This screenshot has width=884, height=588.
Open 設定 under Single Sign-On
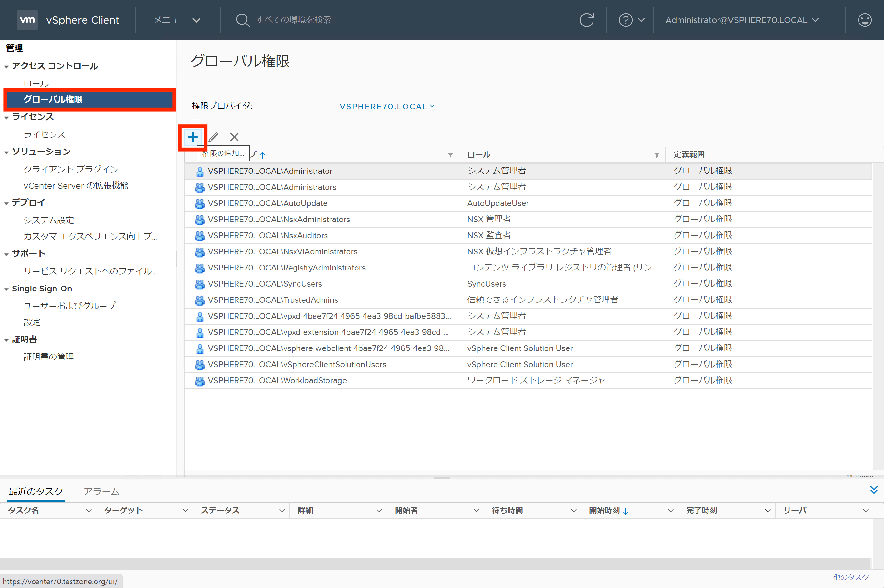tap(32, 322)
